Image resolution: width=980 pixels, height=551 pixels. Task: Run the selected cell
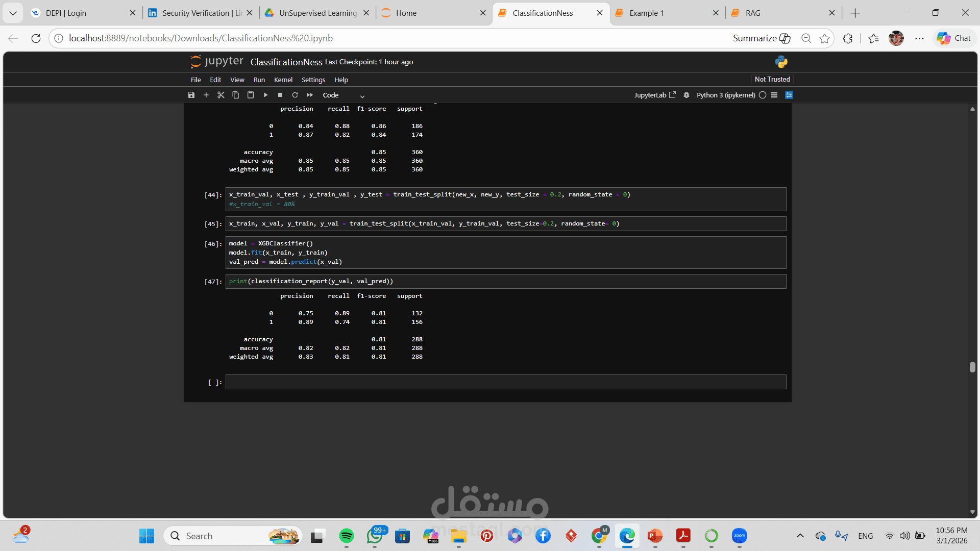coord(265,95)
